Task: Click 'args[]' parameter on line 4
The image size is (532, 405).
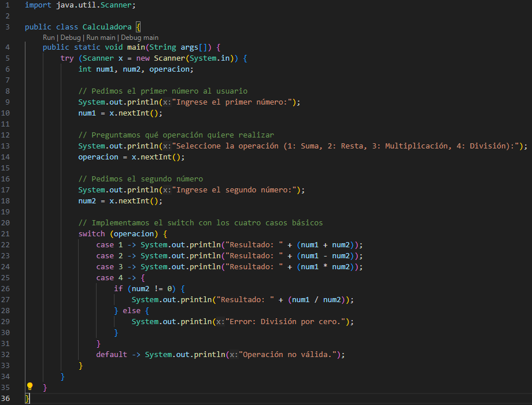Action: tap(194, 47)
